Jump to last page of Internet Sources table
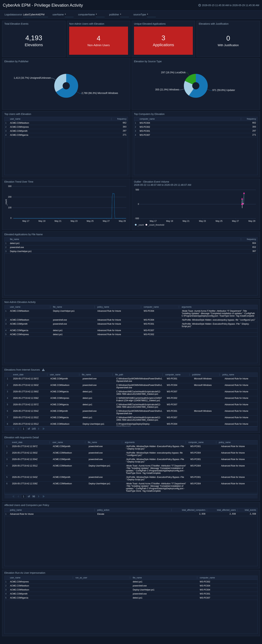 tap(43, 429)
